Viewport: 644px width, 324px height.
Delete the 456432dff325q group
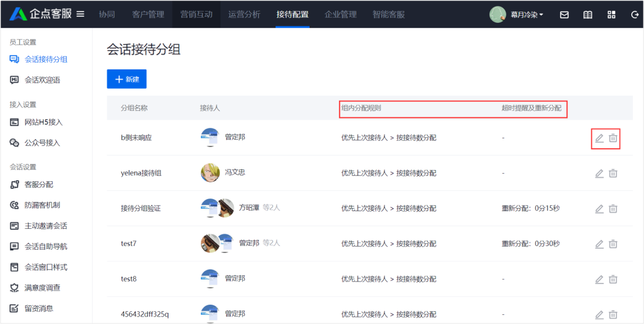click(x=614, y=315)
